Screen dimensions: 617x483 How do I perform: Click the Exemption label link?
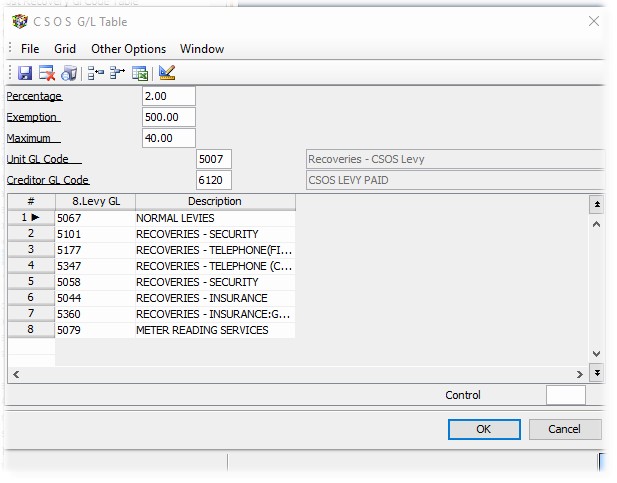tap(33, 117)
